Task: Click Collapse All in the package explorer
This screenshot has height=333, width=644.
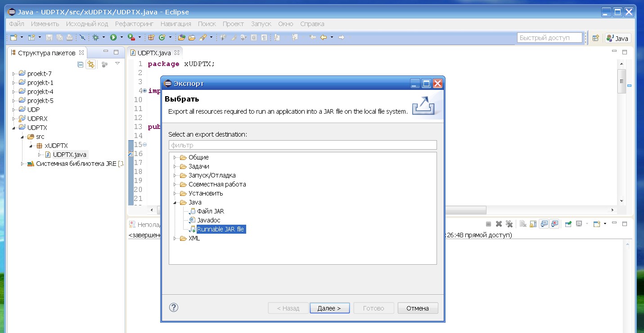Action: pyautogui.click(x=81, y=65)
